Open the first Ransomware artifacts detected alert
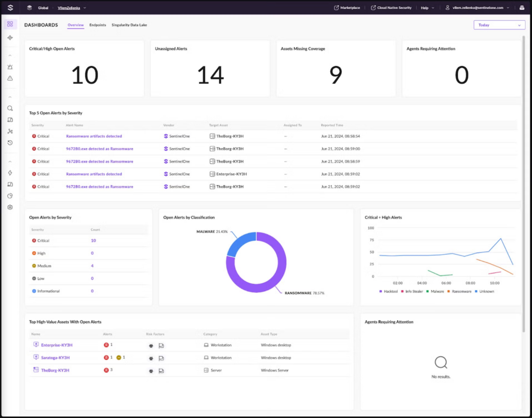Viewport: 532px width, 418px height. pos(94,136)
